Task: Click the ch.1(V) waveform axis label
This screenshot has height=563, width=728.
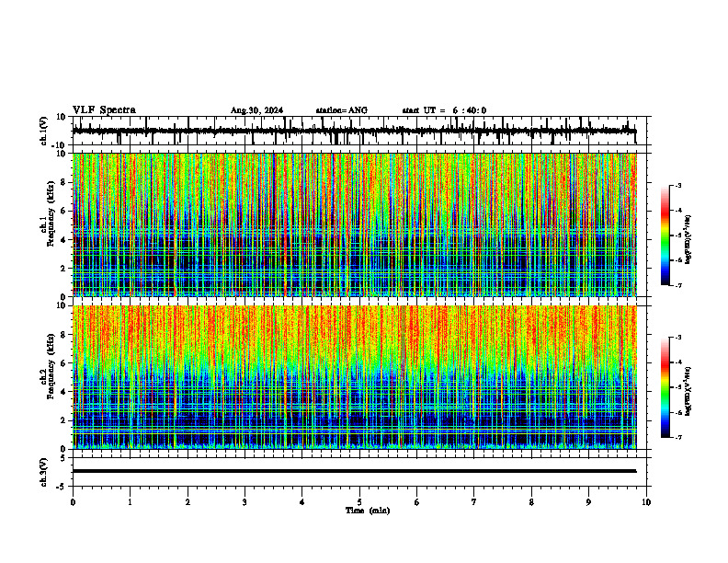Action: point(43,131)
